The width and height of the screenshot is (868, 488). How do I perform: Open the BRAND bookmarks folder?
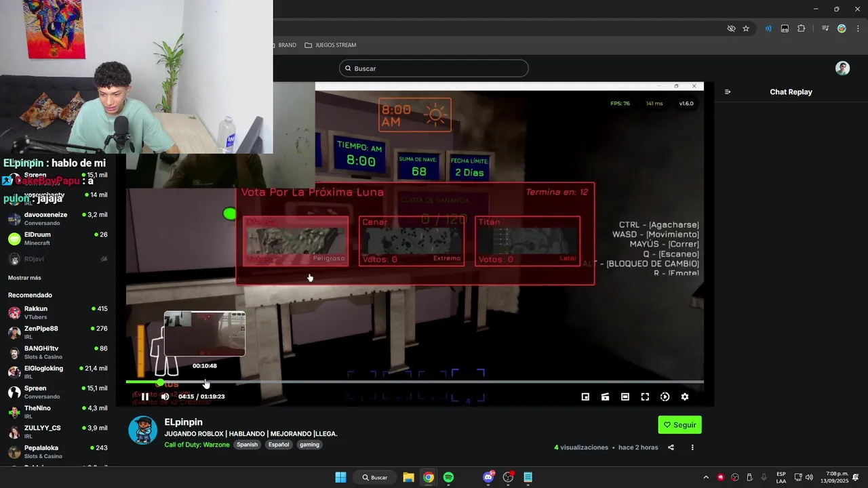tap(284, 45)
